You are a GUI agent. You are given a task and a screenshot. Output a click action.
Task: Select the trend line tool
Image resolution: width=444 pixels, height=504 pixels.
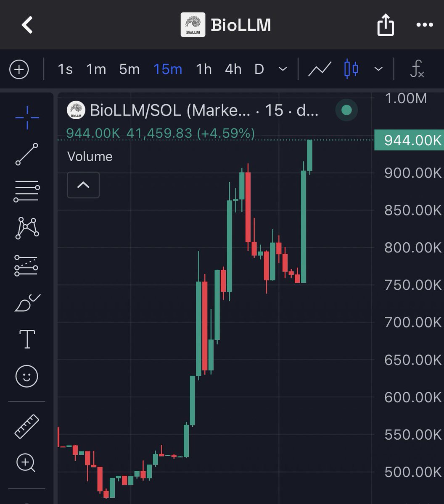click(27, 154)
